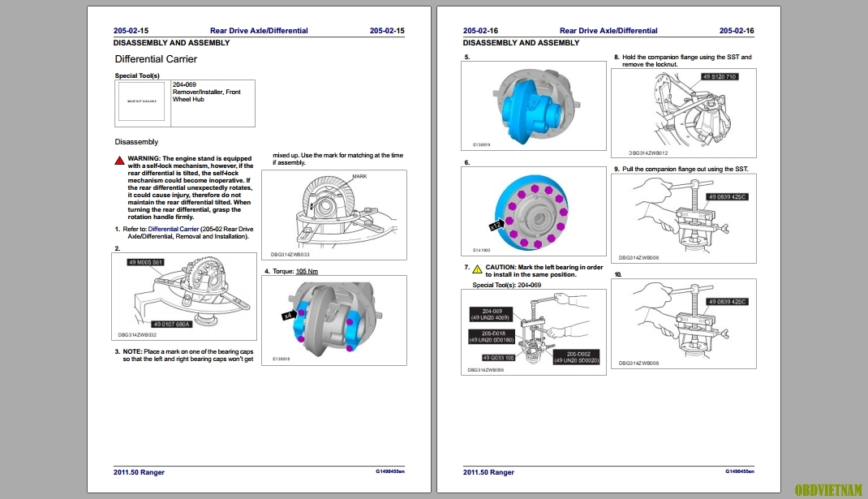Click the 'G1490455en' code on right page
Screen dimensions: 868x499
[740, 471]
